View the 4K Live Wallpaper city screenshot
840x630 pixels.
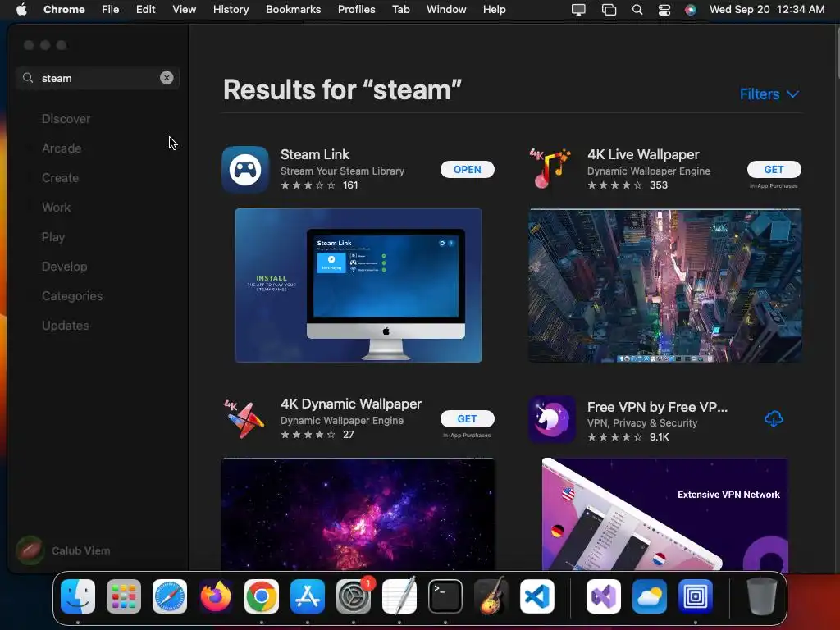pyautogui.click(x=664, y=285)
